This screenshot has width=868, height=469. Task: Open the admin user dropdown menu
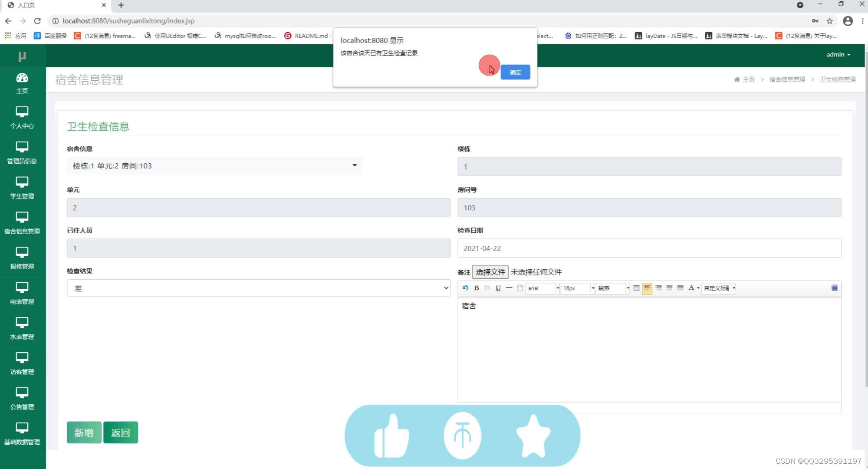(x=838, y=55)
